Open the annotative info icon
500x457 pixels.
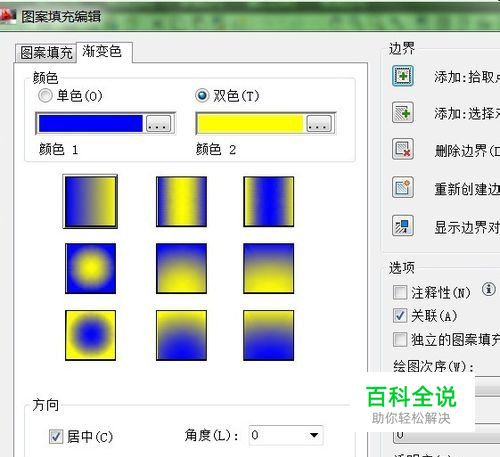(489, 289)
